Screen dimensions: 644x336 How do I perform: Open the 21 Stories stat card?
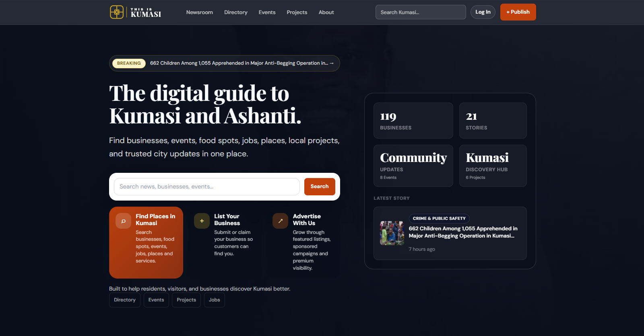coord(493,121)
